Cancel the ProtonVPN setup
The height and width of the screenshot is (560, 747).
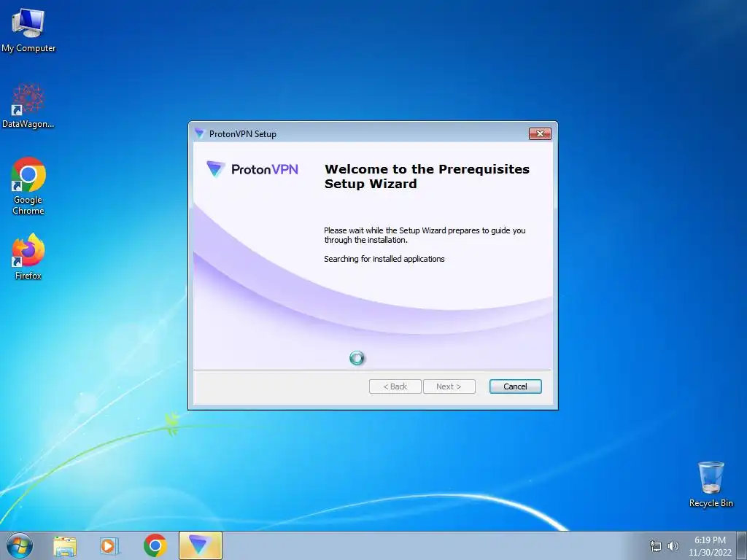tap(516, 386)
